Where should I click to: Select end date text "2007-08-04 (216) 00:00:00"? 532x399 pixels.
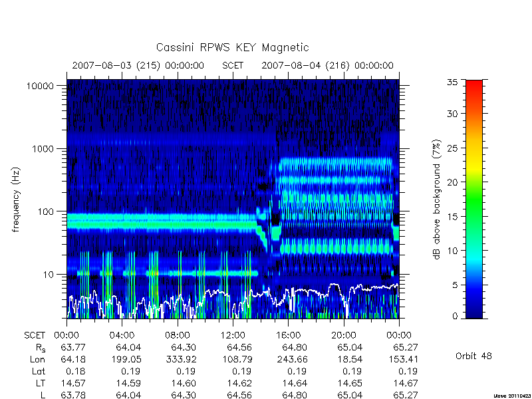[327, 65]
